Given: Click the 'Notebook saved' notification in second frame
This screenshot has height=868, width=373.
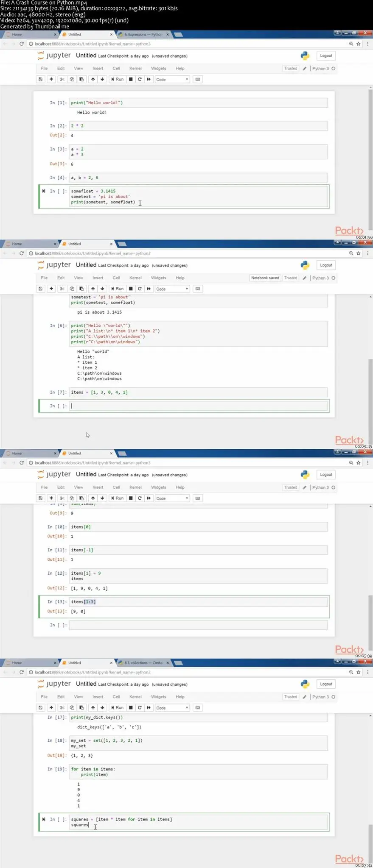Looking at the screenshot, I should click(265, 278).
